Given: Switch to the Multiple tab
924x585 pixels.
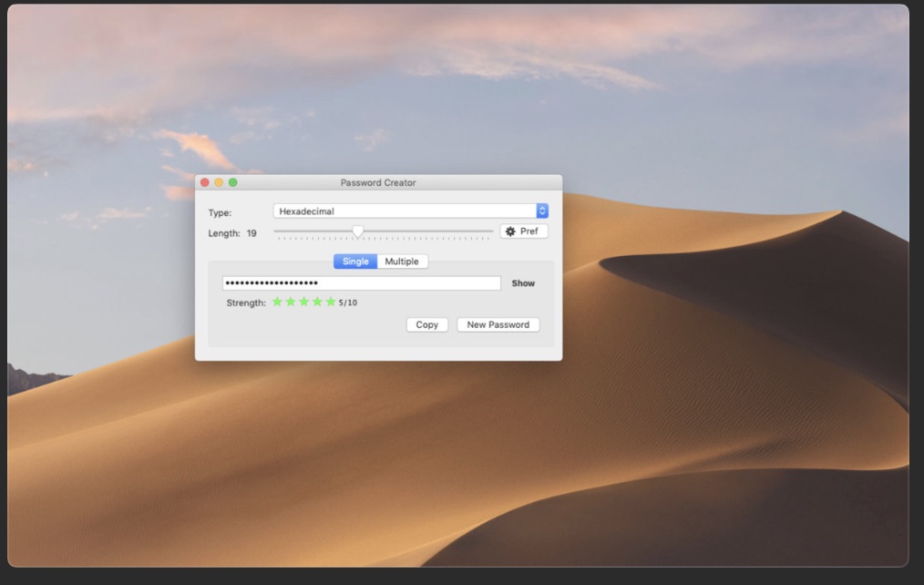Looking at the screenshot, I should pos(402,262).
